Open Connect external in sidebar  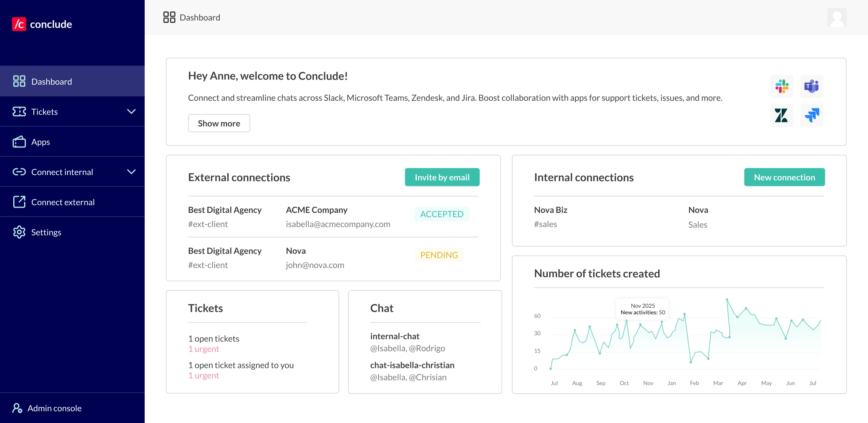(x=63, y=202)
